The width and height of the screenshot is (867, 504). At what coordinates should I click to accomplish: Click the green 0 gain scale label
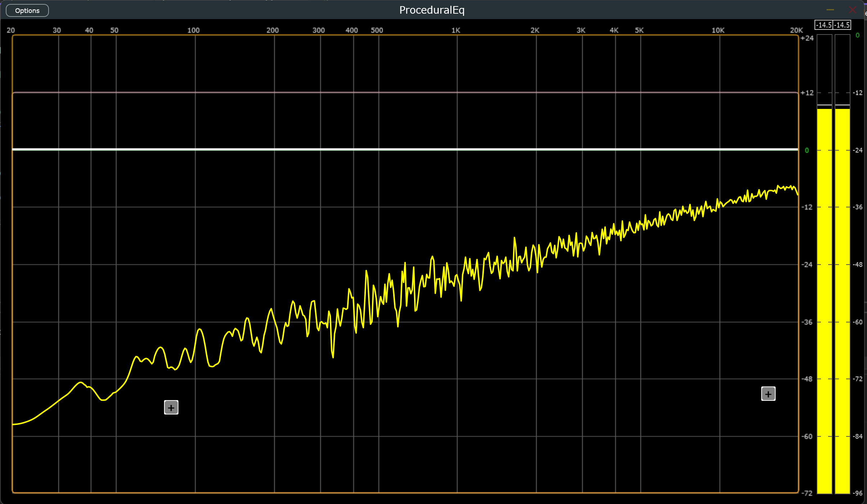click(807, 150)
